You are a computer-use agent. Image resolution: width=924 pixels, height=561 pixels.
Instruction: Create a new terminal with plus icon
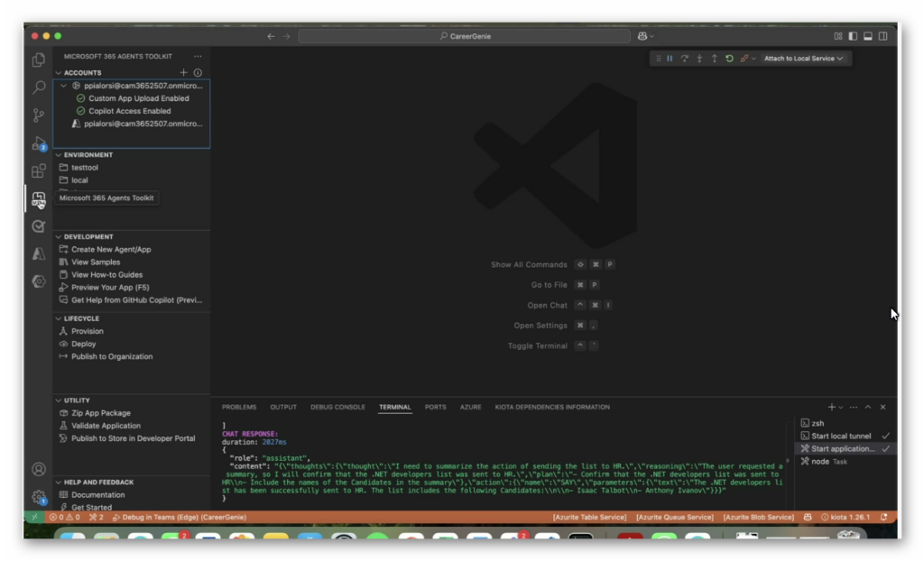[x=831, y=407]
